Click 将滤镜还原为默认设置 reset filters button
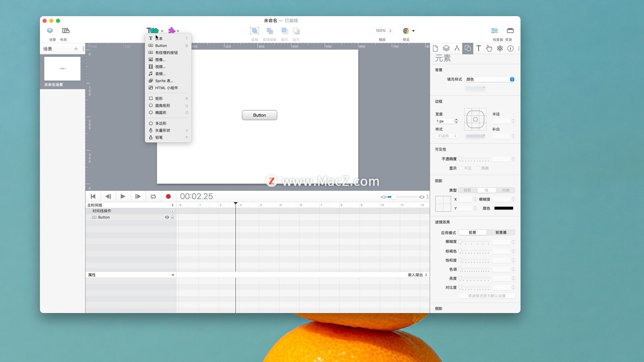The width and height of the screenshot is (644, 362). coord(487,296)
